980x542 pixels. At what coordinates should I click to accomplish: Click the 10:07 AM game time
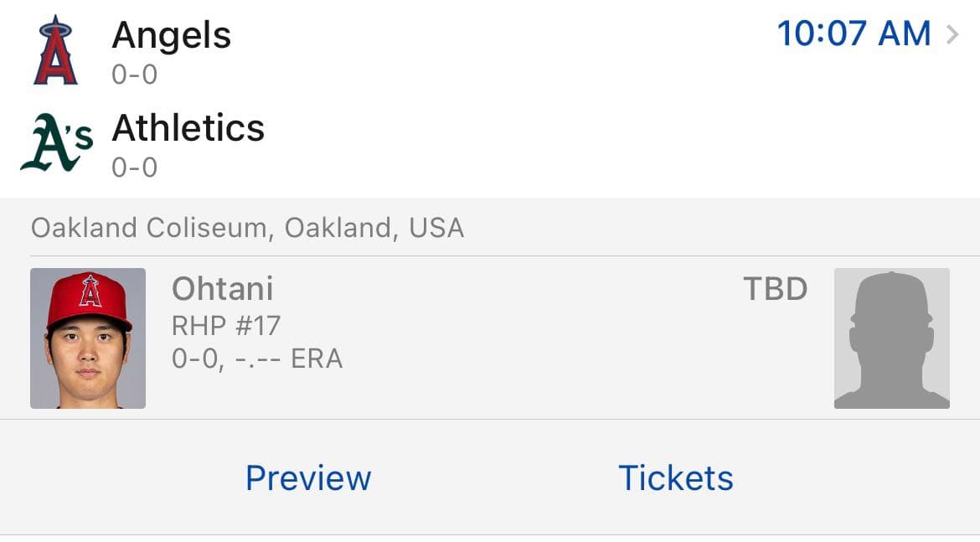coord(854,34)
